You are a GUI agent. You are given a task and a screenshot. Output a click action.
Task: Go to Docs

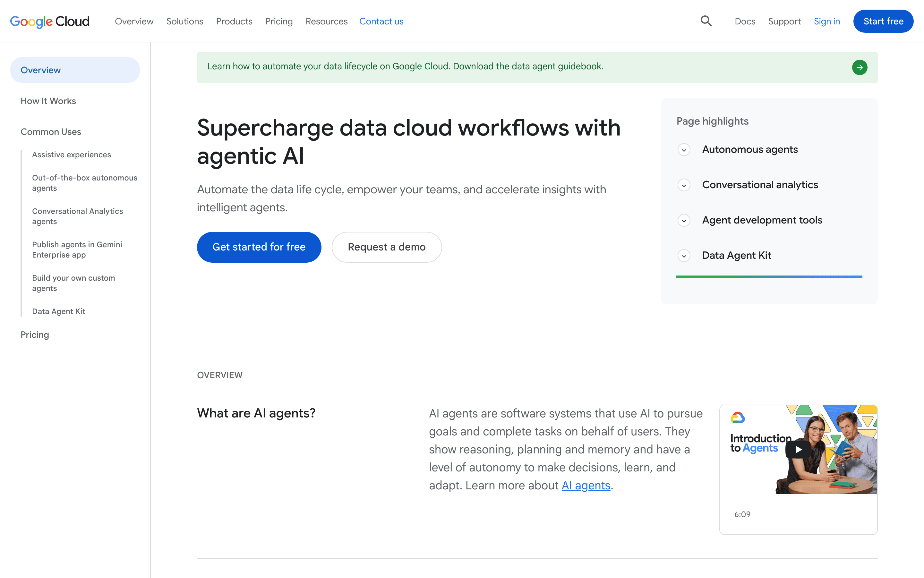coord(745,22)
